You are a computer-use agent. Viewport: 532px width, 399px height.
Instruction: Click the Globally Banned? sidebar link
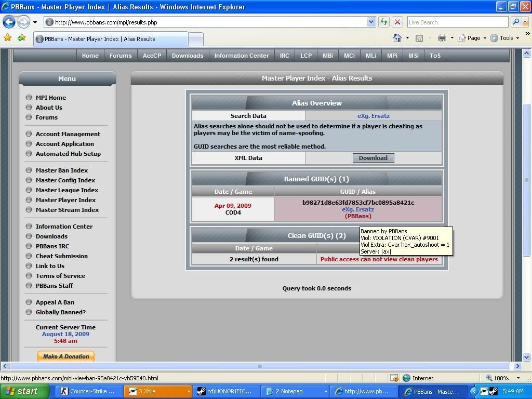point(61,312)
